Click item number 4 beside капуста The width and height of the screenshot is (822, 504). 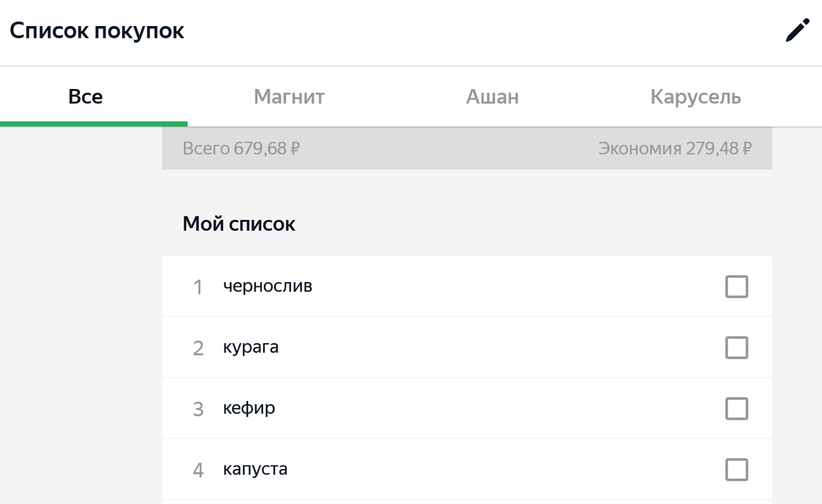[198, 470]
